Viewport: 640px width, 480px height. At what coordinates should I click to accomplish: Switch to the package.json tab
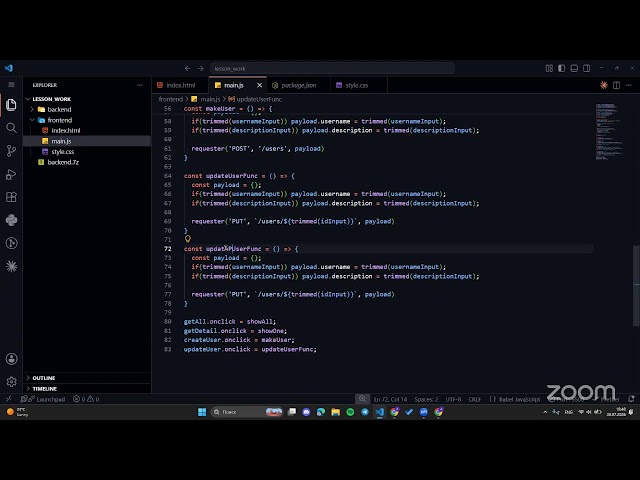tap(298, 85)
